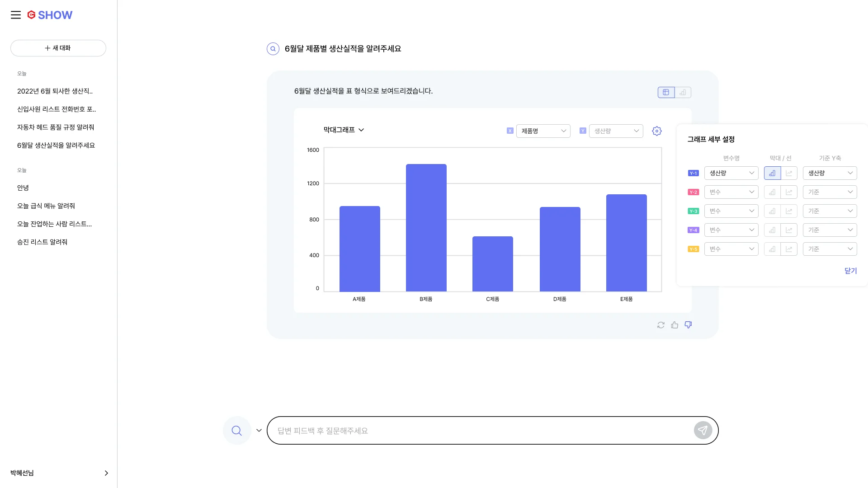This screenshot has width=868, height=488.
Task: Select line chart type for Y-1
Action: coord(789,173)
